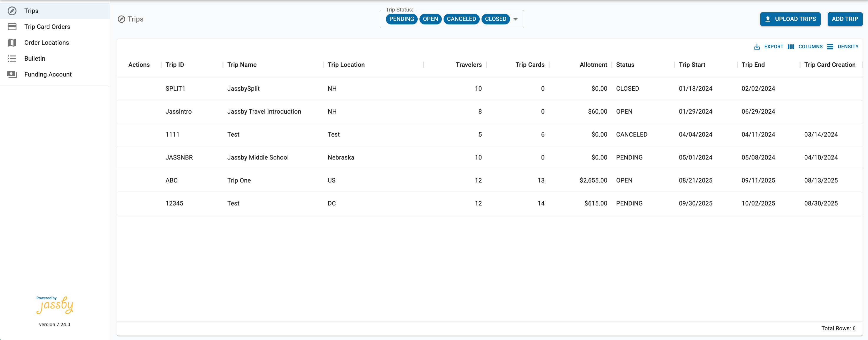This screenshot has width=868, height=340.
Task: Sort by the Allotment column header
Action: click(593, 65)
